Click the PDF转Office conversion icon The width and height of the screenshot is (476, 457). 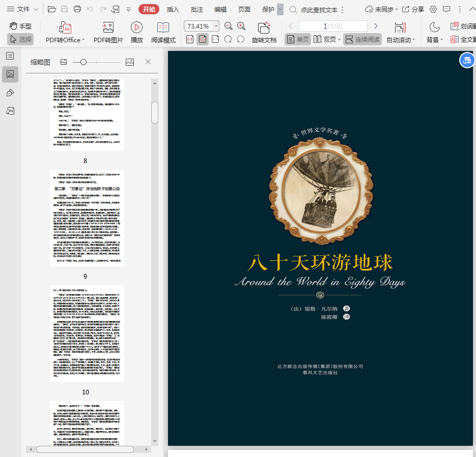coord(64,28)
